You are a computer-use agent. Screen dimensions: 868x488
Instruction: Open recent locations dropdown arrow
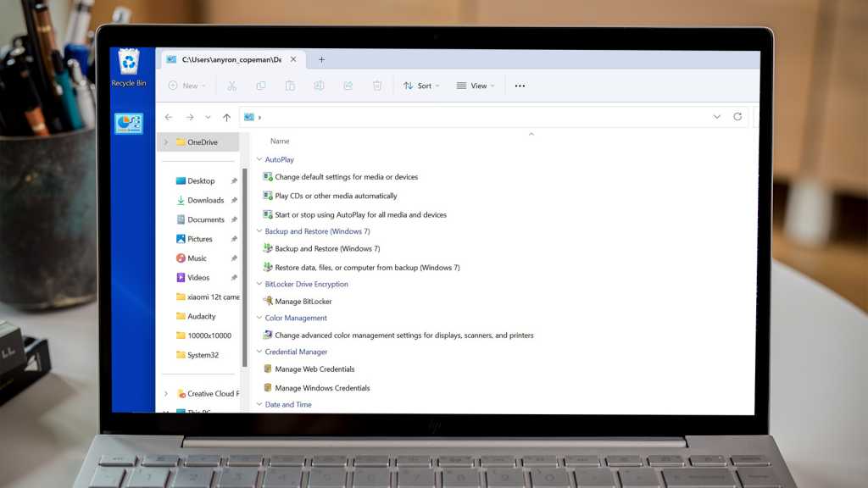[x=208, y=117]
